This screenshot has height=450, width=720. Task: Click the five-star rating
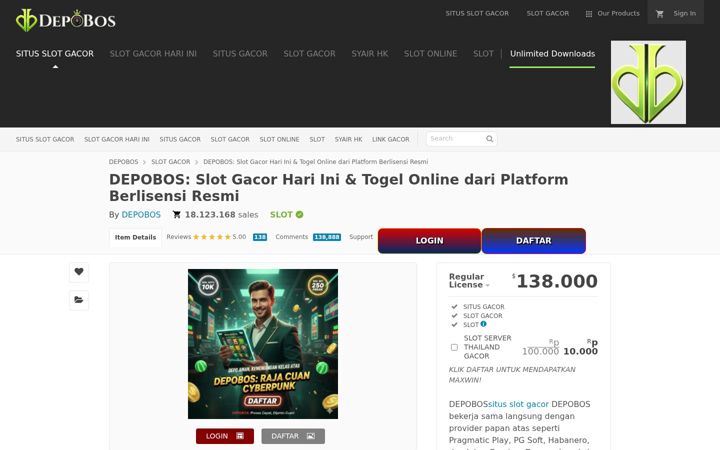[x=212, y=237]
